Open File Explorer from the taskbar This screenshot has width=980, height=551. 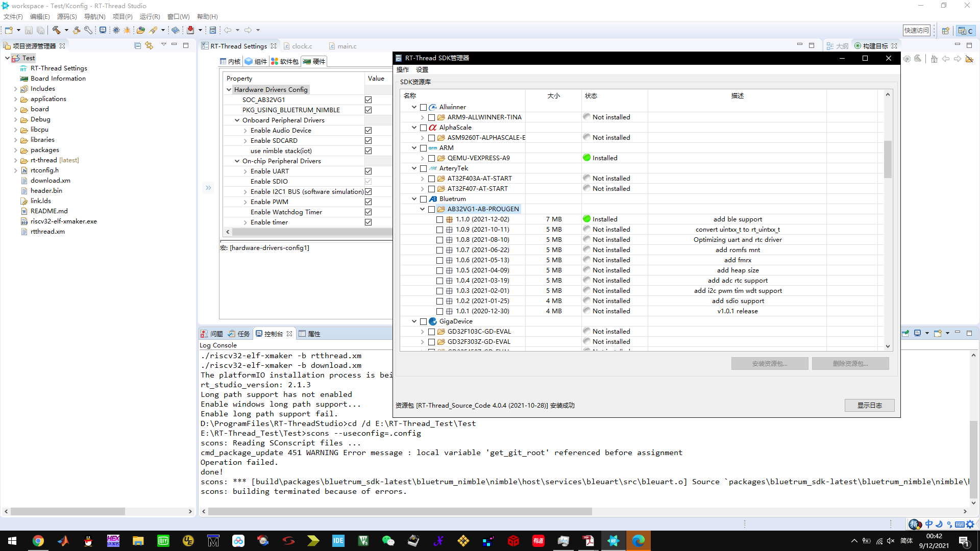pyautogui.click(x=138, y=541)
